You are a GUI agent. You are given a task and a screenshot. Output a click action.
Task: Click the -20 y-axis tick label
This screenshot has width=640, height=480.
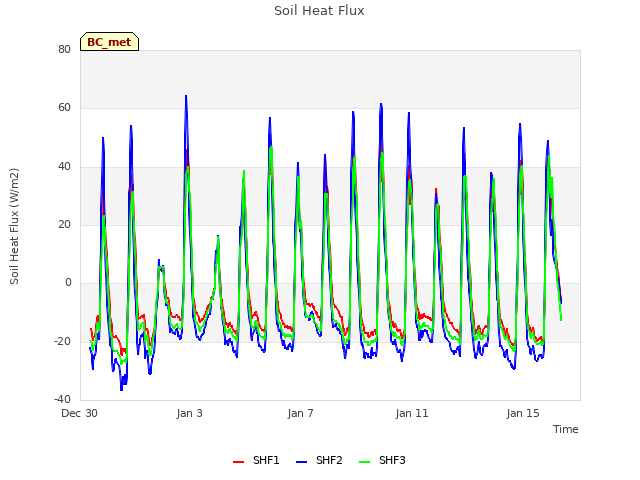coord(62,341)
